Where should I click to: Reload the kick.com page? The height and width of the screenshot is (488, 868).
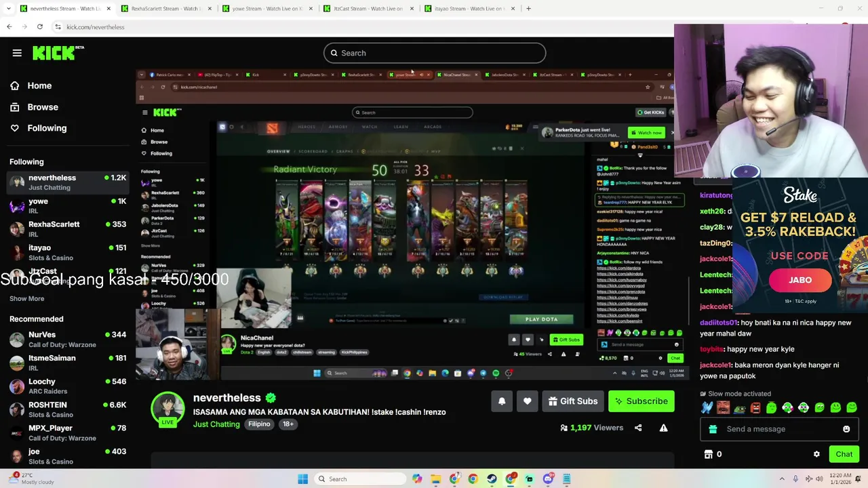tap(40, 27)
